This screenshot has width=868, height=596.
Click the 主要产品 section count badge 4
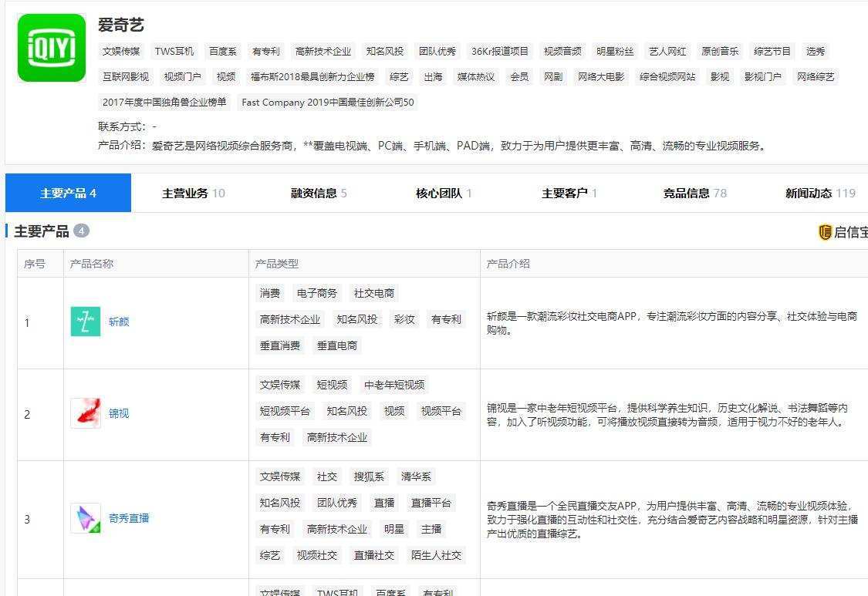(x=81, y=231)
